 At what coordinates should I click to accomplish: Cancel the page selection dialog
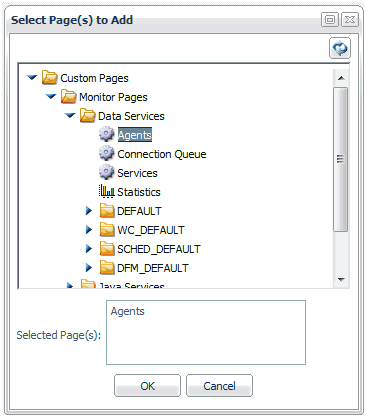219,386
